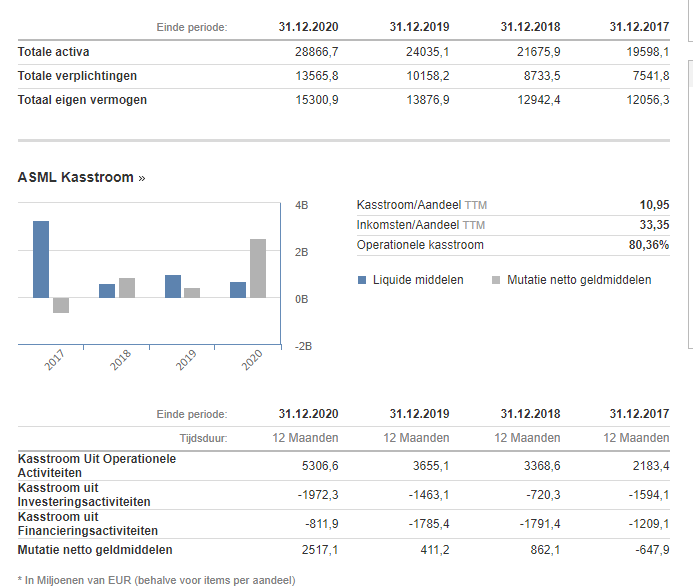Click investing cash flow value -1463,1
Viewport: 693px width, 586px height.
coord(429,495)
